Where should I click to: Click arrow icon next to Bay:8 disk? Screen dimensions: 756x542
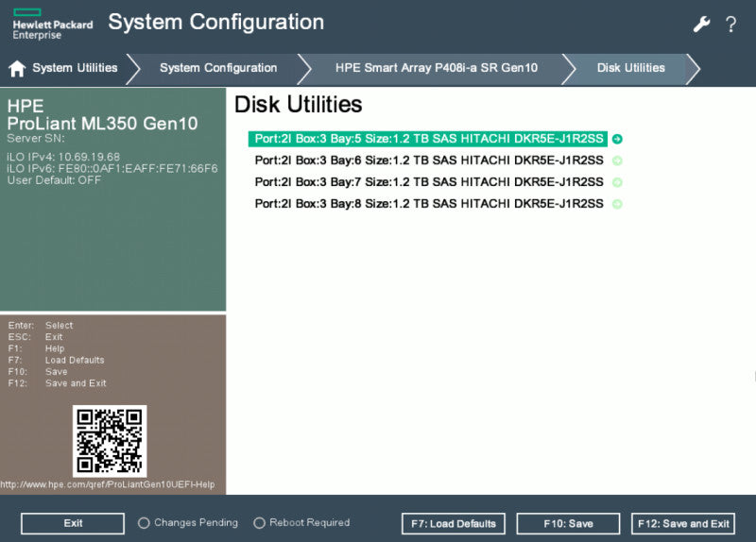point(617,204)
